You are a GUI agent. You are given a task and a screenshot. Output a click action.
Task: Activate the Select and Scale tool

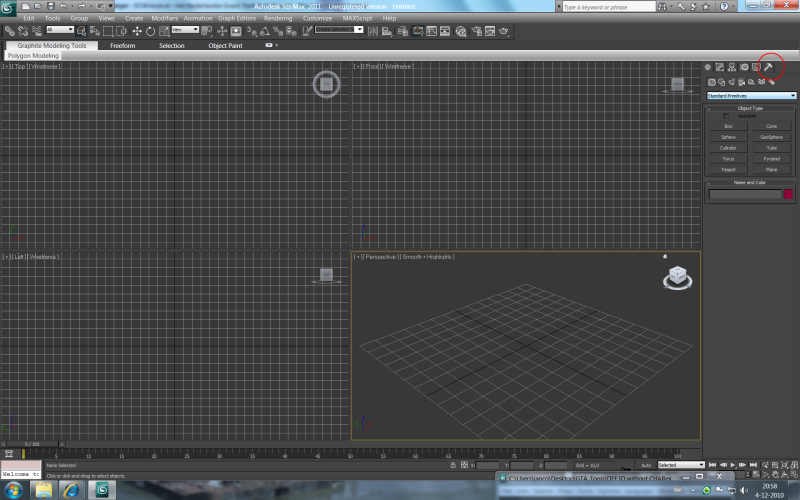click(x=164, y=31)
